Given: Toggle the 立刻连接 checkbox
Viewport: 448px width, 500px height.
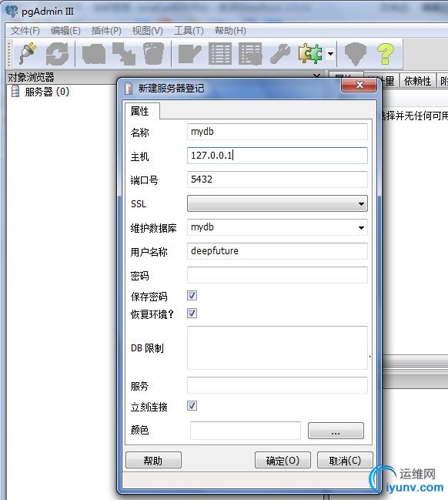Looking at the screenshot, I should tap(192, 405).
